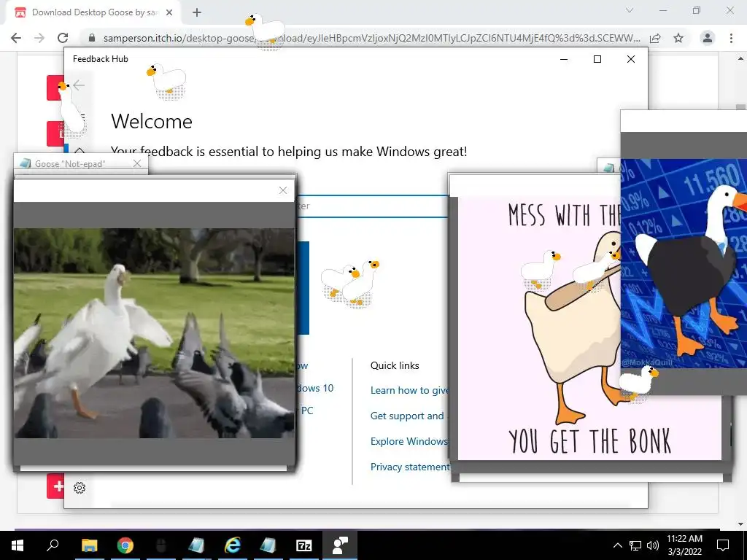Click the goose chasing pigeons image
The width and height of the screenshot is (747, 560).
[154, 332]
